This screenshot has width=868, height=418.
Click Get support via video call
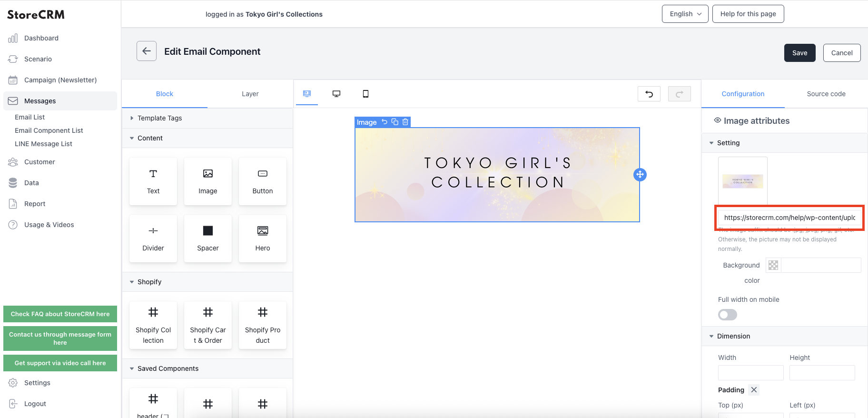60,363
